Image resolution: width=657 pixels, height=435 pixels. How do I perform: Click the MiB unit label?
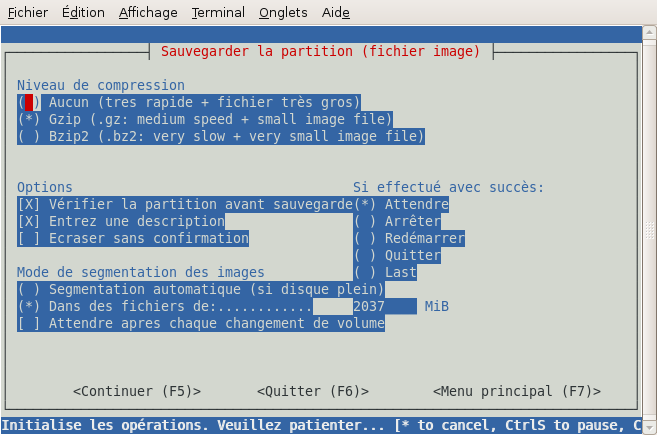(437, 306)
